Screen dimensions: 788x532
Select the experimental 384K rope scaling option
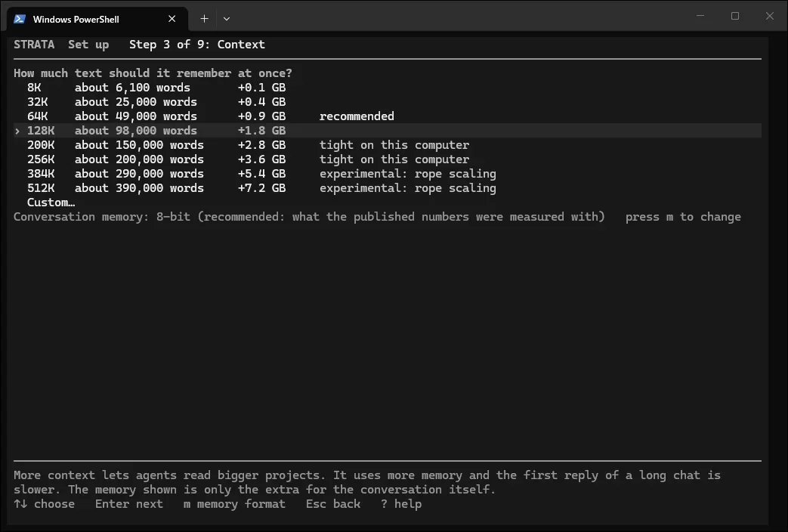388,174
